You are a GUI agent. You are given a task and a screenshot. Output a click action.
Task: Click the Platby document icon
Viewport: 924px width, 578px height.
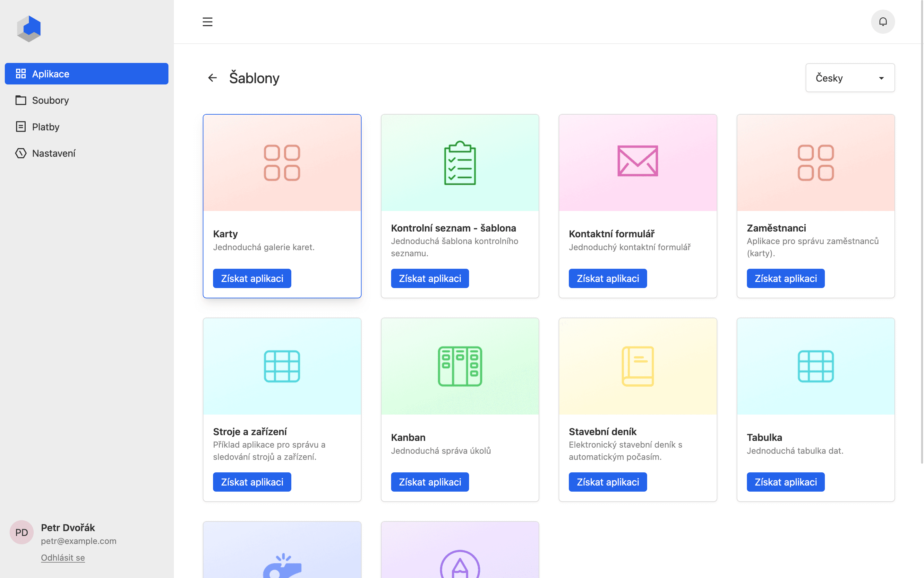pos(21,127)
